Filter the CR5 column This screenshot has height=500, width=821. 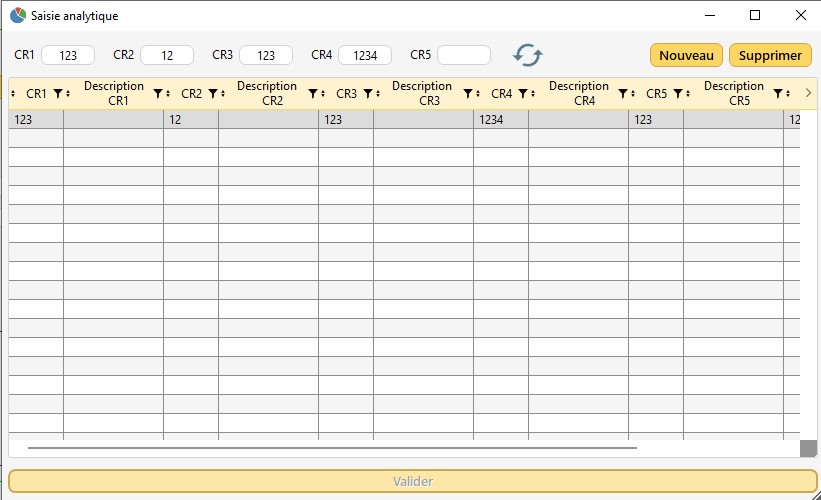pyautogui.click(x=677, y=94)
